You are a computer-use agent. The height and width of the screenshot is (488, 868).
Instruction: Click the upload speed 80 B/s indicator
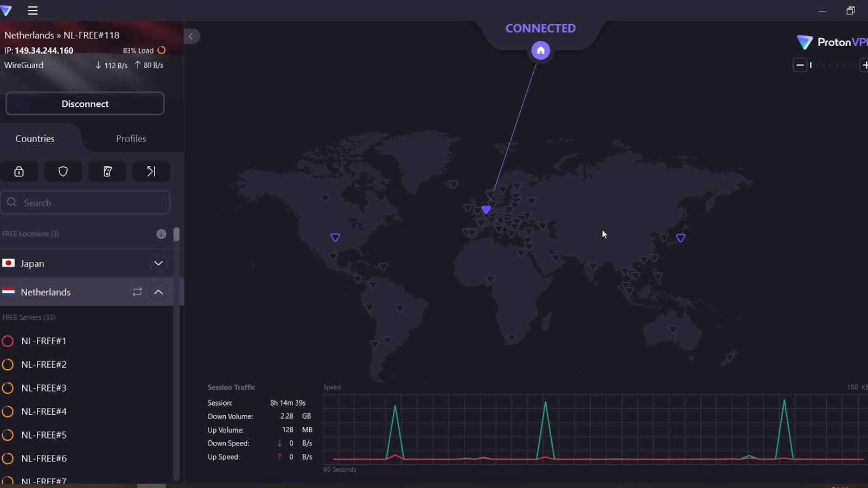(x=149, y=65)
